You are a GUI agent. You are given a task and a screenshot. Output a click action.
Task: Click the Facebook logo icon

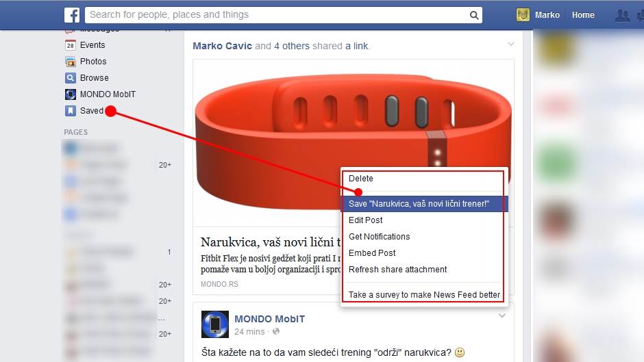tap(72, 15)
